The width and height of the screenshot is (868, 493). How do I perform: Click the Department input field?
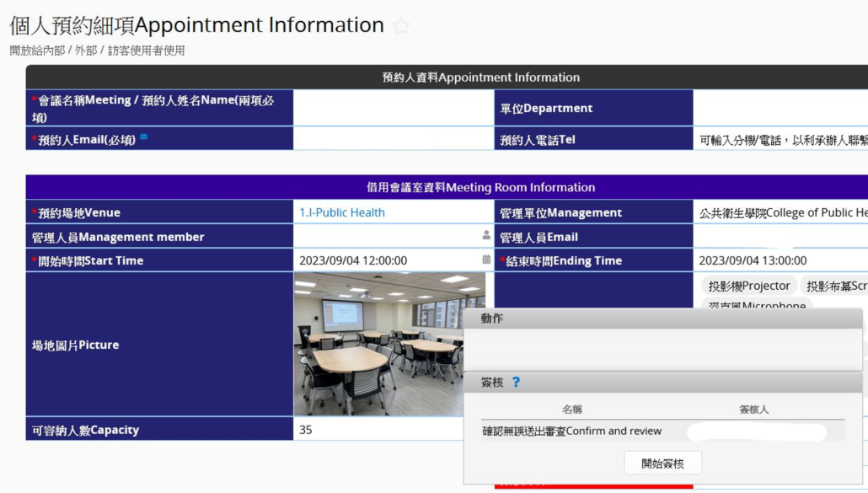coord(780,108)
